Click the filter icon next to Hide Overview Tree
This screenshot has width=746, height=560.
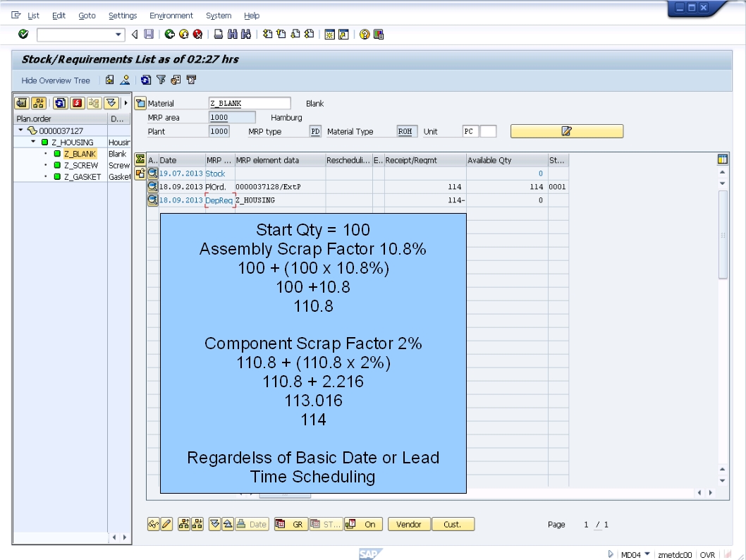click(x=161, y=80)
